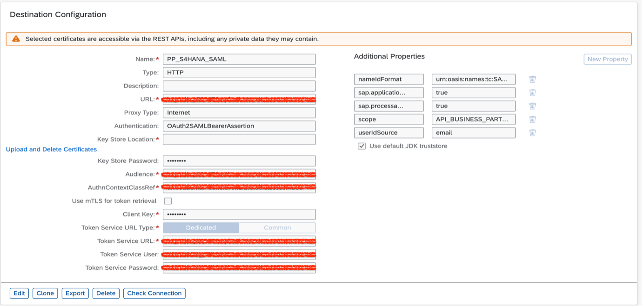Delete the nameIdFormat property

click(x=532, y=79)
